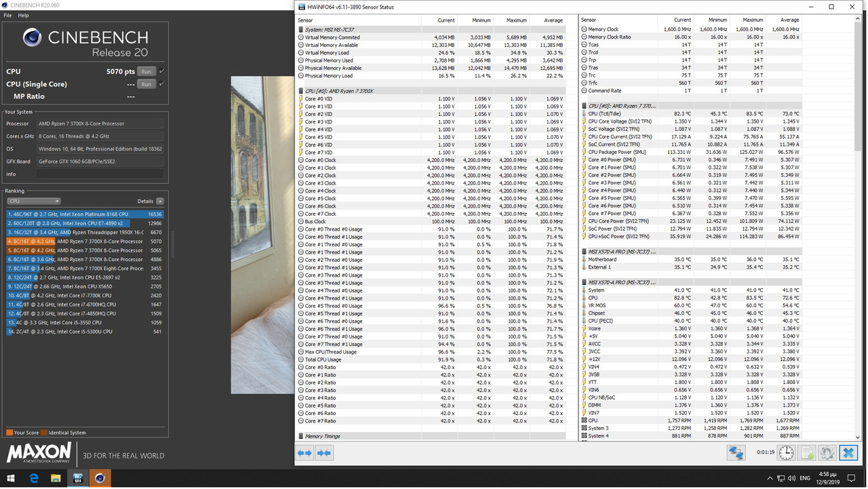Open the File menu in Cinebench
The width and height of the screenshot is (868, 489).
click(x=7, y=15)
